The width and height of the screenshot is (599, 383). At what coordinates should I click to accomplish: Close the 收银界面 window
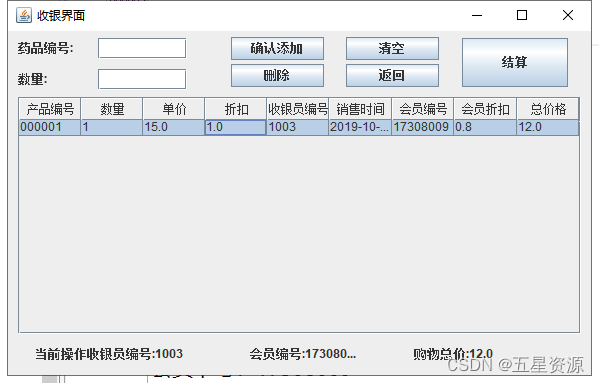pos(568,15)
